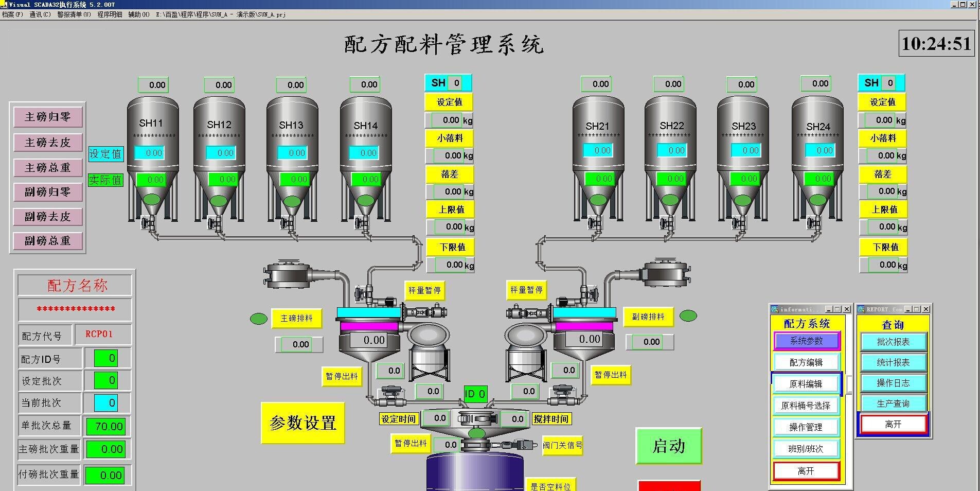Viewport: 980px width, 491px height.
Task: Toggle the right 暂停出料 button
Action: [x=611, y=375]
